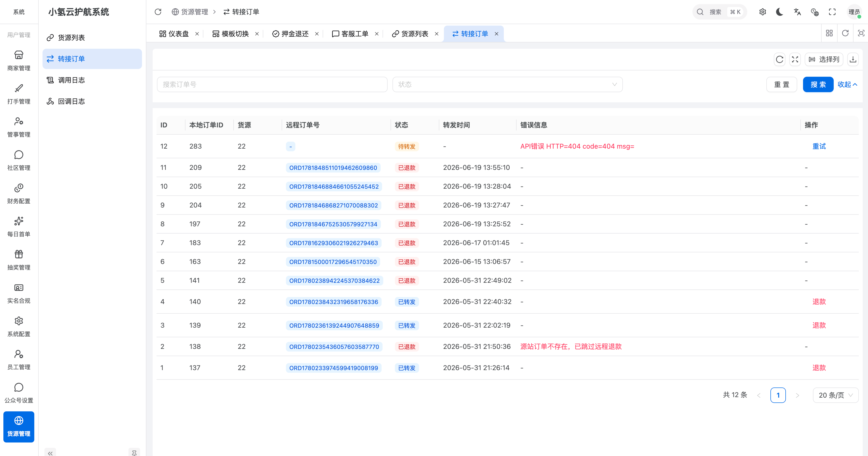The image size is (868, 456).
Task: Open 调用日志 in the side menu
Action: [92, 80]
